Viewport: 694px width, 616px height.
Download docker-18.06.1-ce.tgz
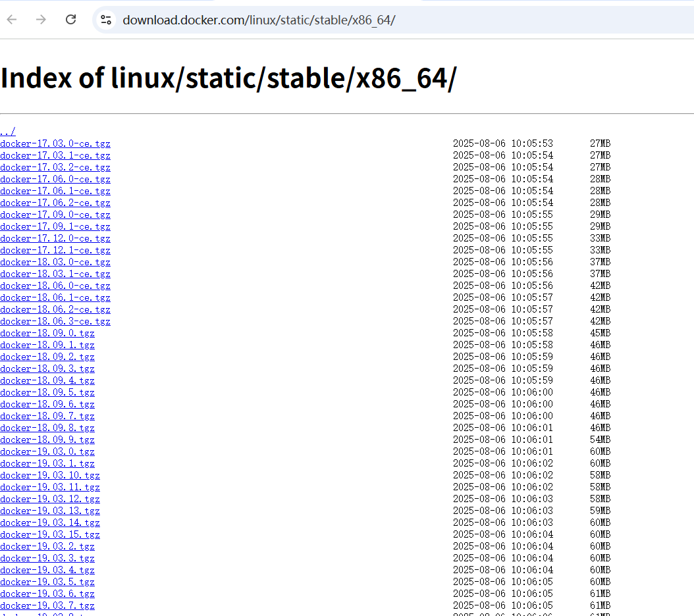click(55, 297)
